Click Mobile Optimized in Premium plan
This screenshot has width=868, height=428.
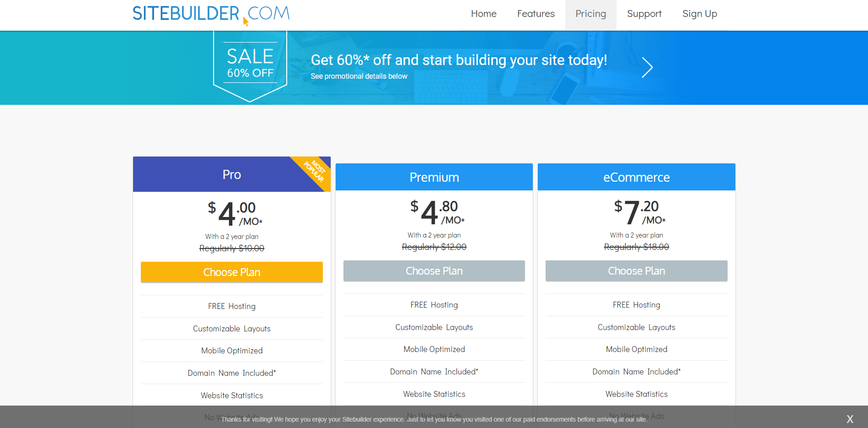(x=434, y=349)
